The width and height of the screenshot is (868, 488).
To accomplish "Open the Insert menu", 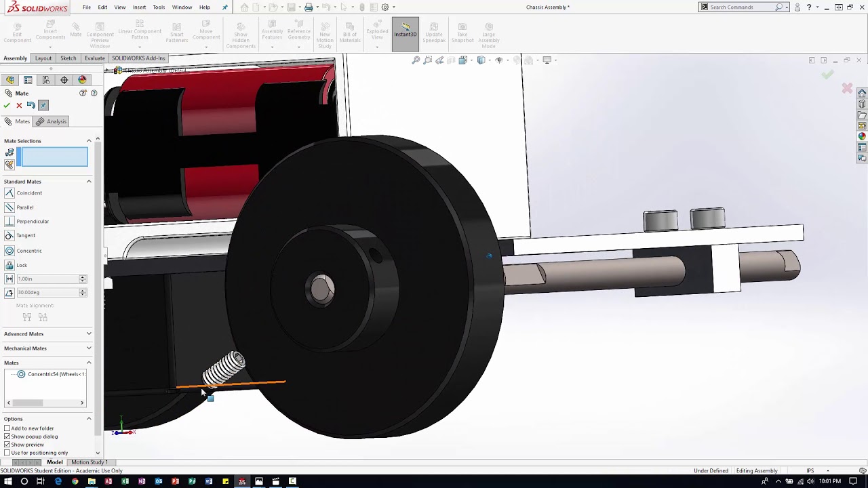I will click(139, 7).
